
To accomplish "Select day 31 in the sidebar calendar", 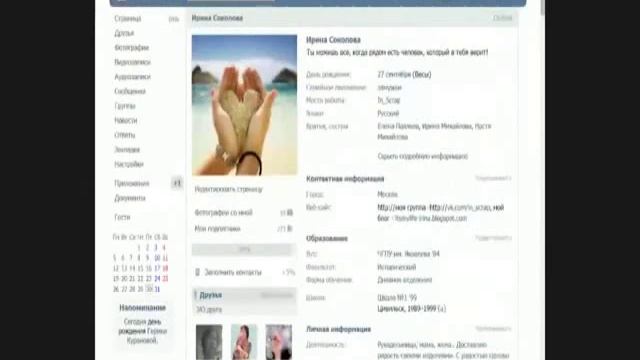I will coord(157,289).
